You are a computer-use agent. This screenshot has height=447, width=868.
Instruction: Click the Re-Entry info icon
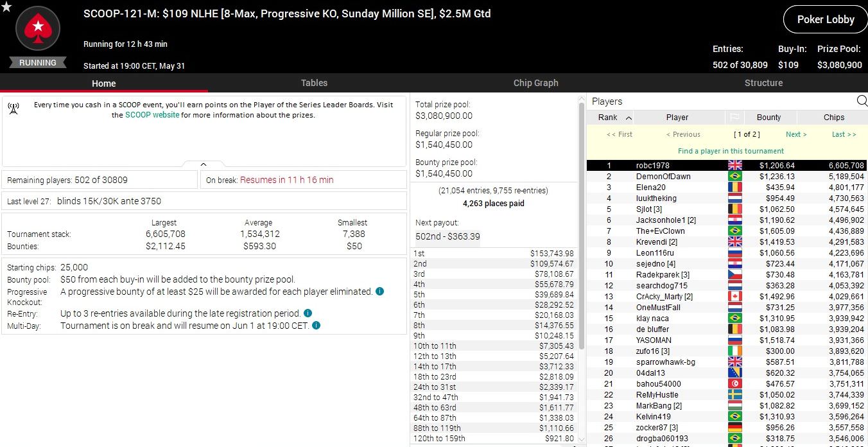point(308,313)
